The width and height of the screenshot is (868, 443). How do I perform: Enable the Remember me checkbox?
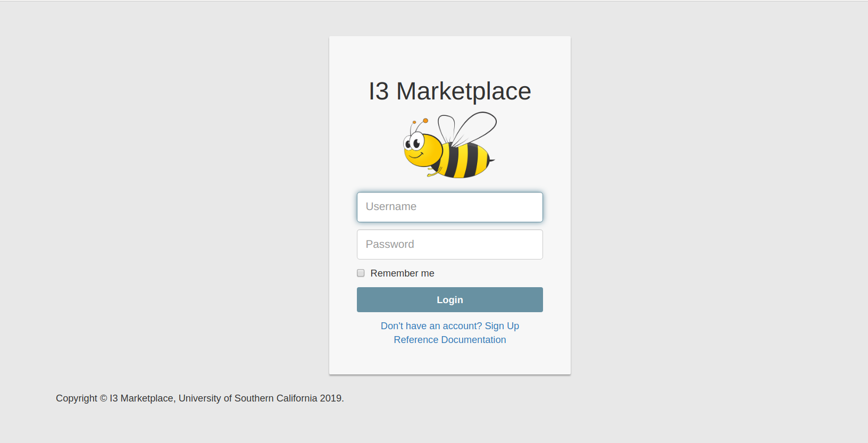pos(361,273)
